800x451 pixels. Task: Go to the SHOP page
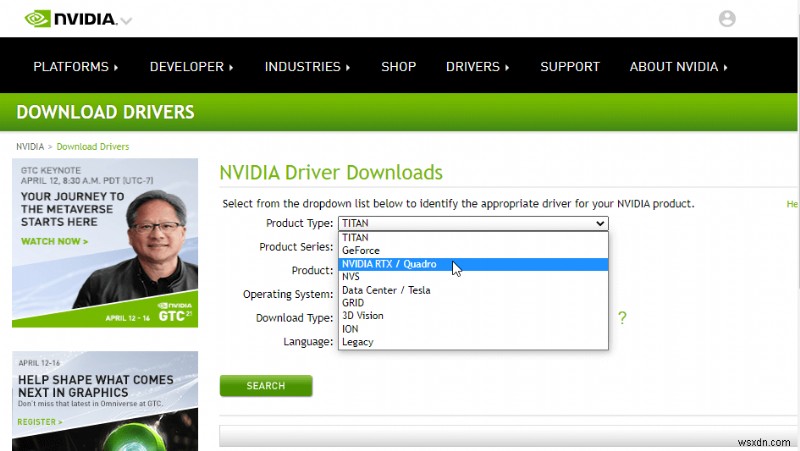coord(398,67)
